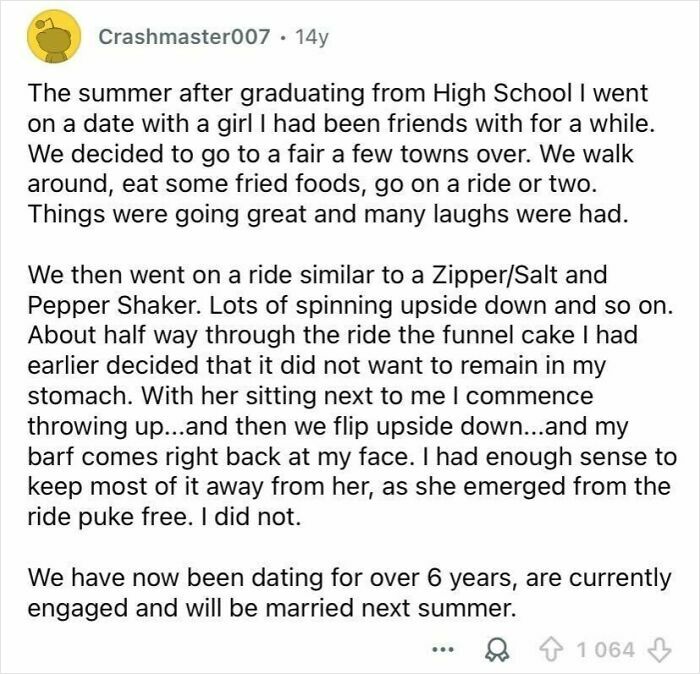Image resolution: width=700 pixels, height=674 pixels.
Task: Click the Crashmaster007 Reddit avatar icon
Action: (52, 38)
